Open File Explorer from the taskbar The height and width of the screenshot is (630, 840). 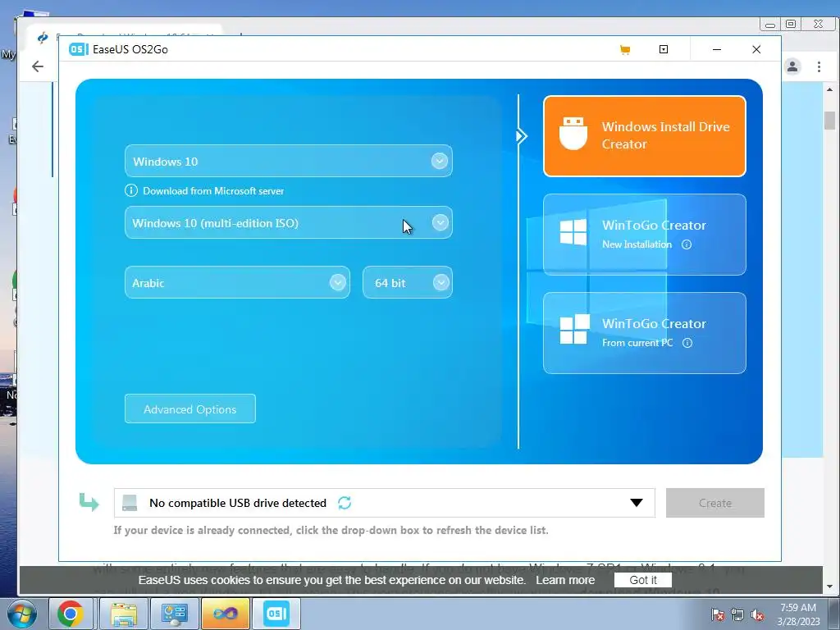click(x=124, y=614)
